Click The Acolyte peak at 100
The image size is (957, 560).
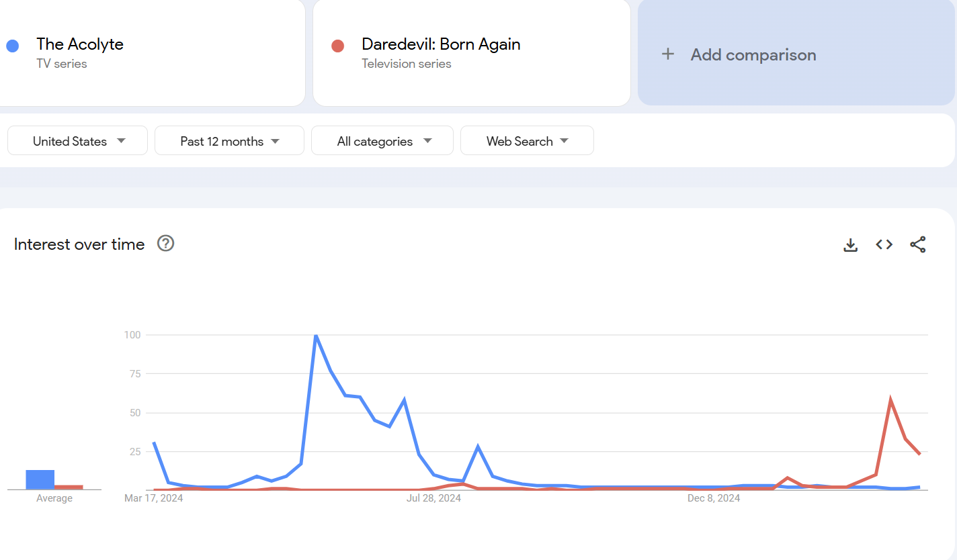(x=316, y=335)
